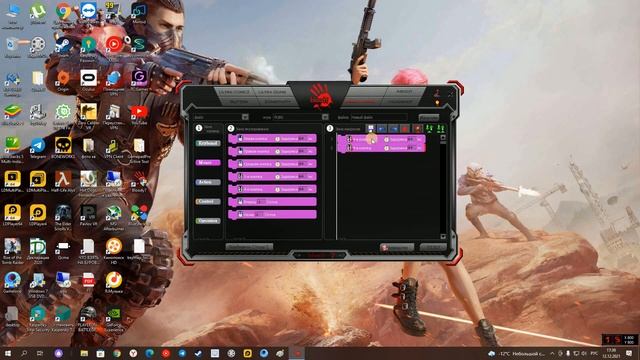Select the magenta Mouse command category
The height and width of the screenshot is (360, 640).
208,162
